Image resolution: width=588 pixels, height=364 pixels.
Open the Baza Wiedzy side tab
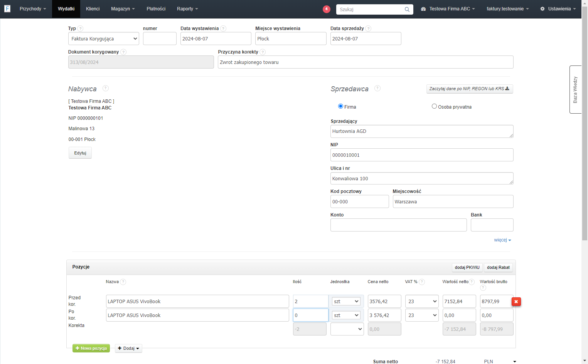[575, 89]
